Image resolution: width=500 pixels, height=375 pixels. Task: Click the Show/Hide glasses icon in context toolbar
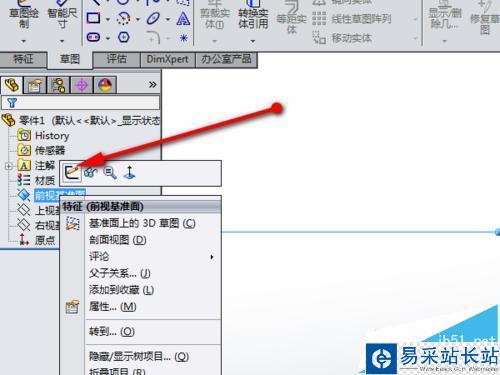coord(91,173)
